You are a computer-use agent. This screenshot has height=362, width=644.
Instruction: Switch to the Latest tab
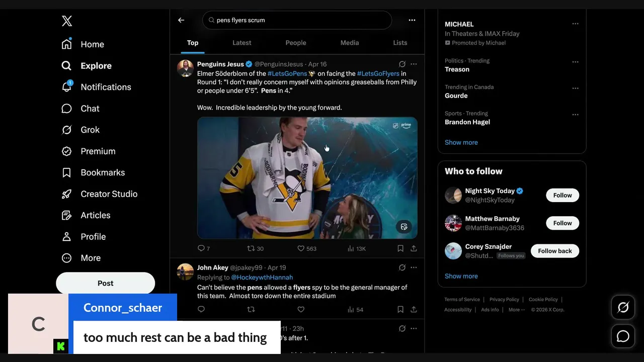point(242,43)
